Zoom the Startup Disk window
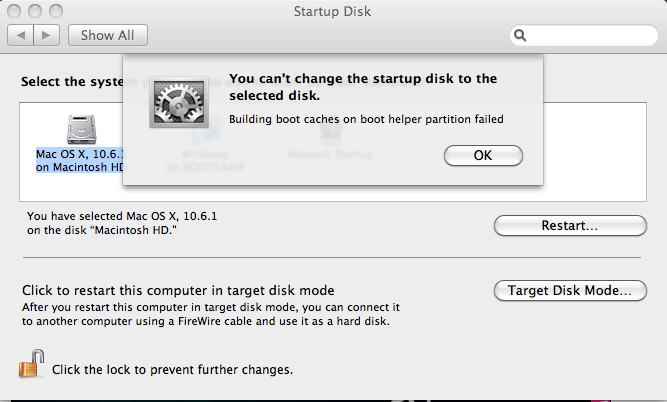The height and width of the screenshot is (402, 667). point(56,11)
